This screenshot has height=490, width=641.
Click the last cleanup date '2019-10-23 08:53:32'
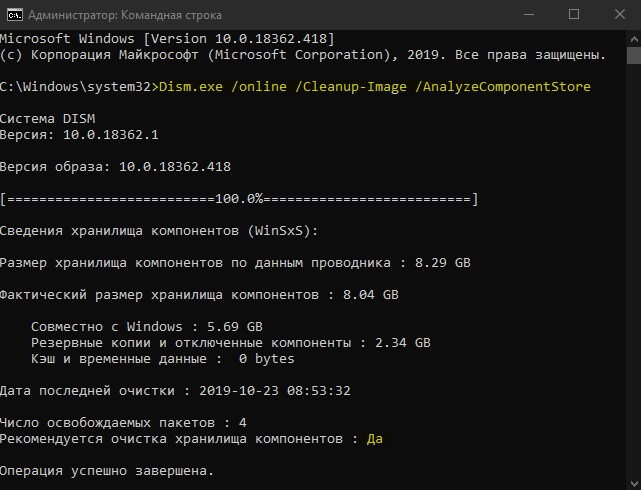click(275, 391)
